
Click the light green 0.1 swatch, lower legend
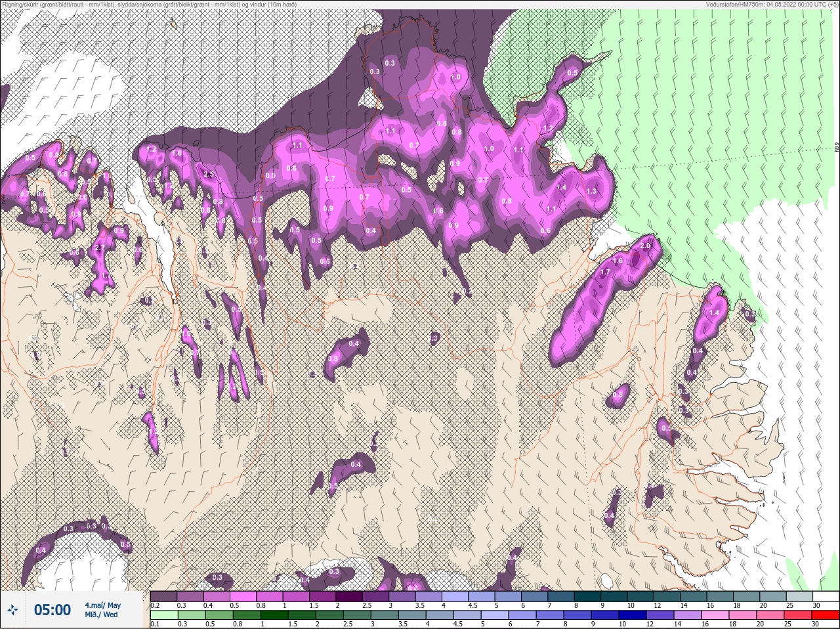[x=163, y=615]
